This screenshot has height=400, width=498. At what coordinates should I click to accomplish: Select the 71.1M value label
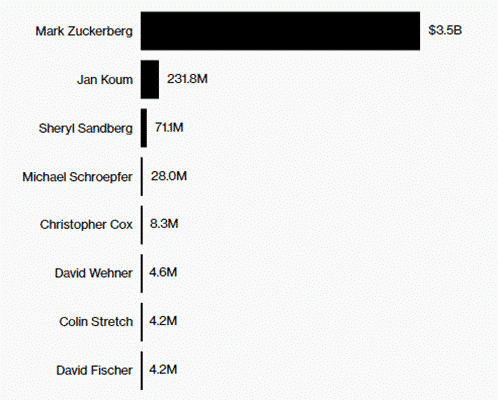[169, 127]
